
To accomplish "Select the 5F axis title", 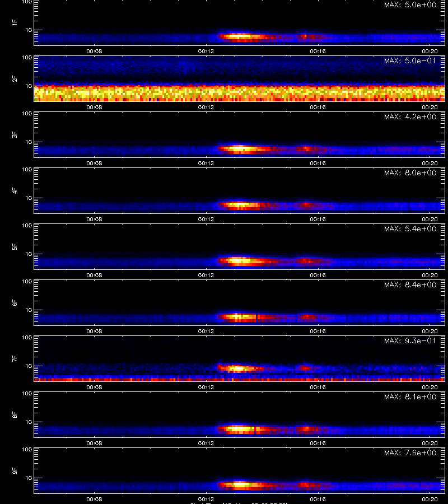I will pyautogui.click(x=15, y=246).
